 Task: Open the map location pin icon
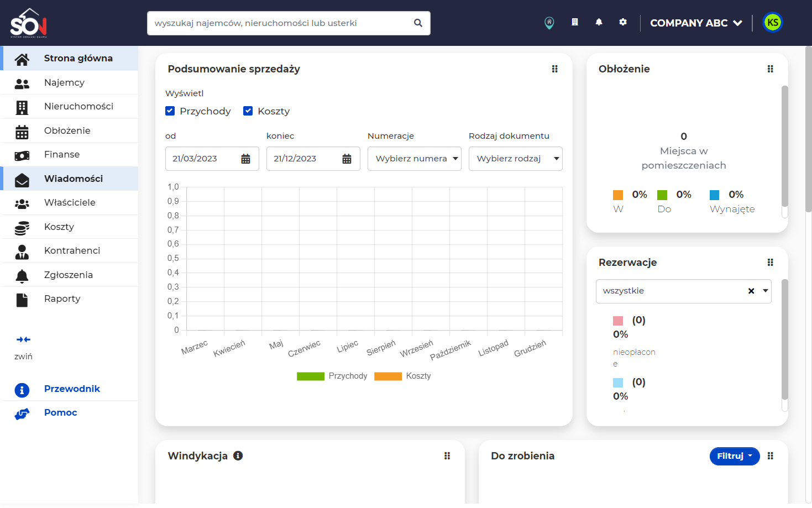[x=549, y=23]
